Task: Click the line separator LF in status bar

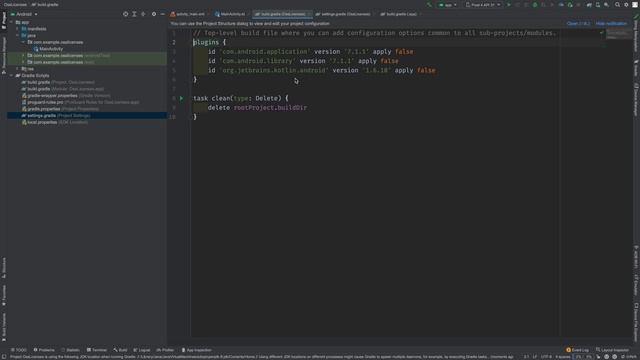Action: (535, 357)
